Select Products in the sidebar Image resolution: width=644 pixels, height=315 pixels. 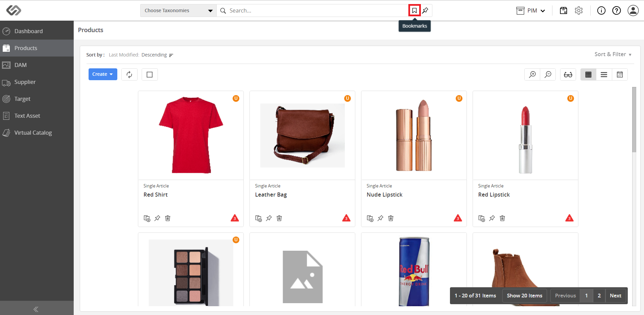(x=37, y=48)
